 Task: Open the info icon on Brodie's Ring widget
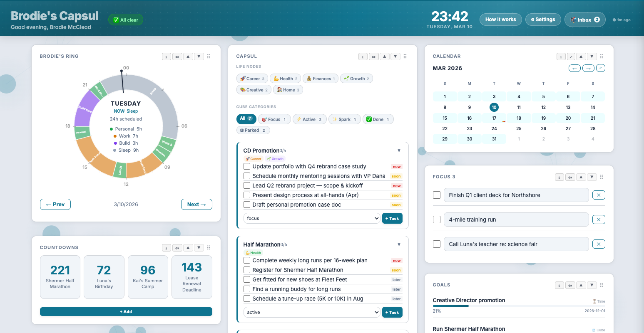[166, 56]
